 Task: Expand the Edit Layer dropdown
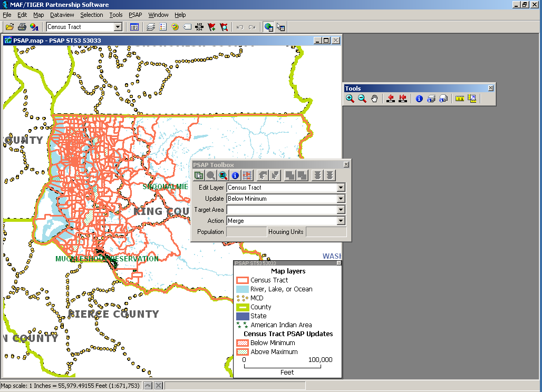point(341,188)
